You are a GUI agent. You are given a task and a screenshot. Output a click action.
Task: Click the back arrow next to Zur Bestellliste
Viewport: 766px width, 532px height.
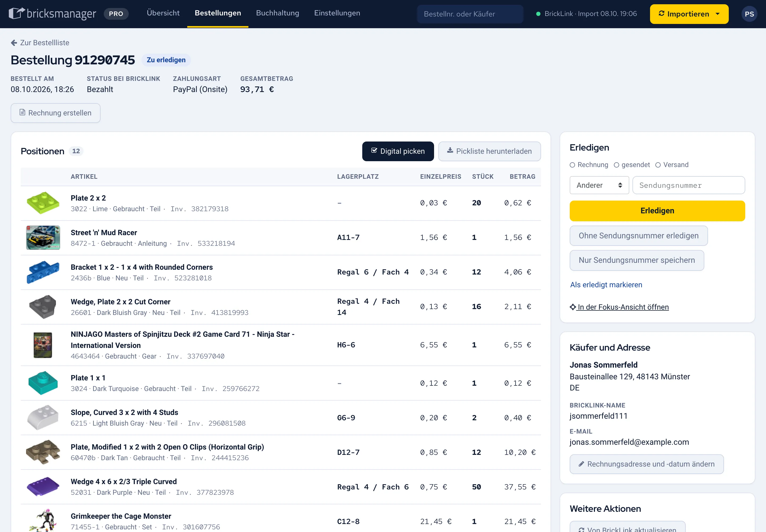[14, 43]
